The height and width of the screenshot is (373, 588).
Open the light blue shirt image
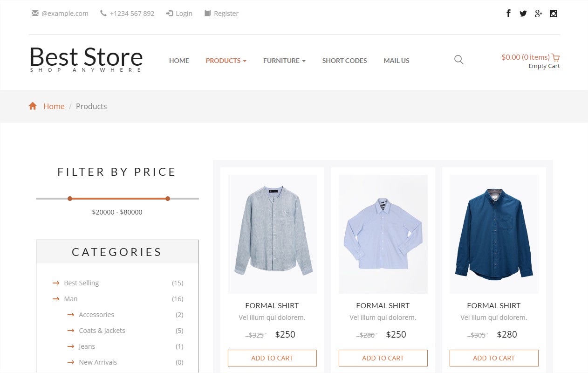tap(383, 234)
